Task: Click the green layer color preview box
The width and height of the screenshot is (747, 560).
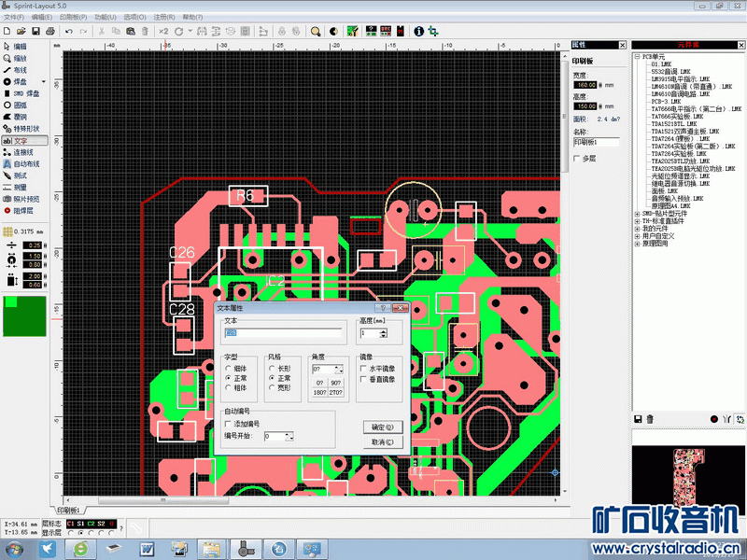Action: coord(24,315)
